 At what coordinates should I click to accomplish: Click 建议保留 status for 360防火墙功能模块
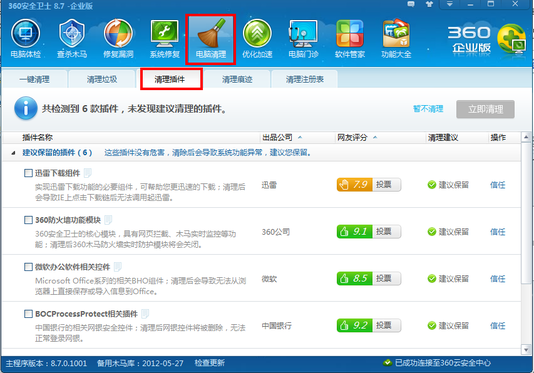coord(448,232)
